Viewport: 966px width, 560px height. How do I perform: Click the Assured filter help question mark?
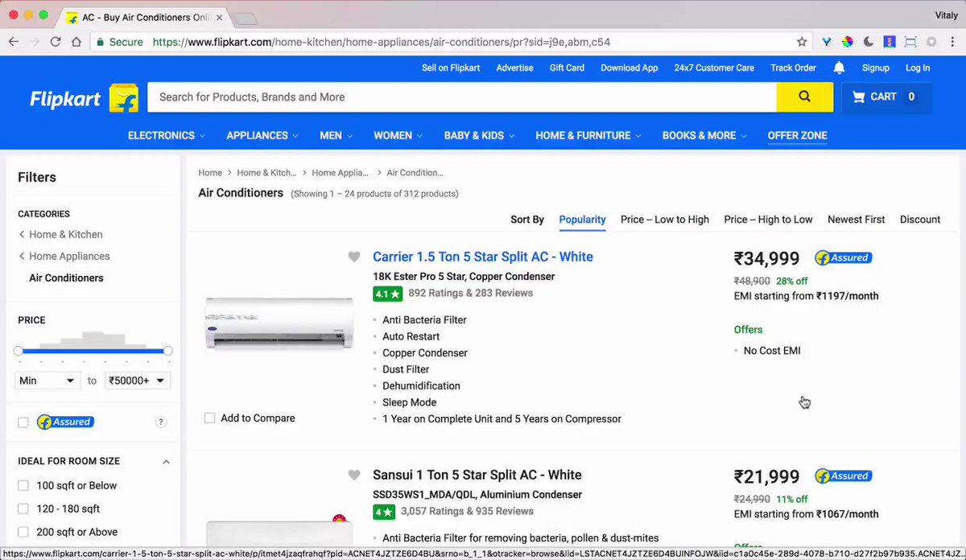pos(161,422)
